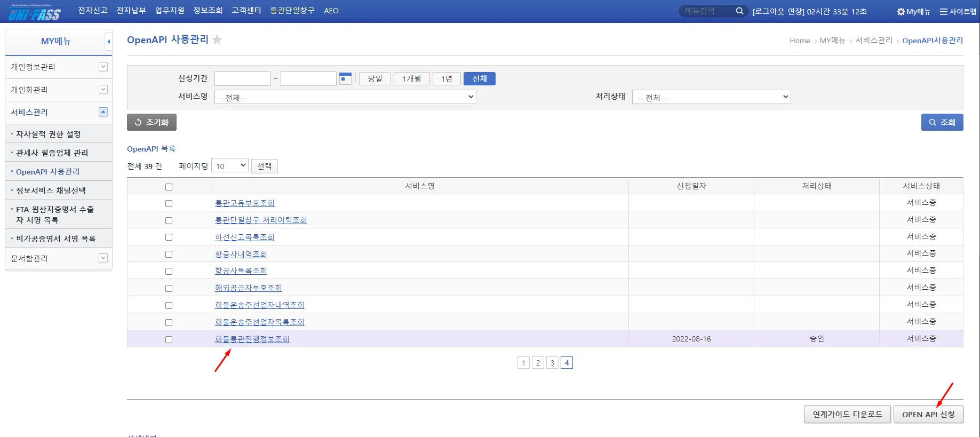The height and width of the screenshot is (437, 980).
Task: Check the 화물운송주선업자내역조회 row checkbox
Action: pos(169,305)
